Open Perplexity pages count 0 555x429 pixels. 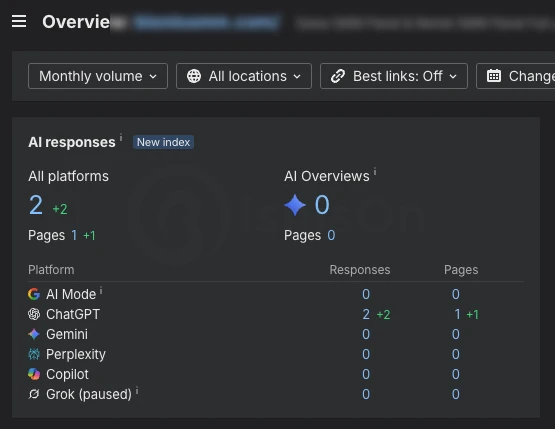click(456, 354)
